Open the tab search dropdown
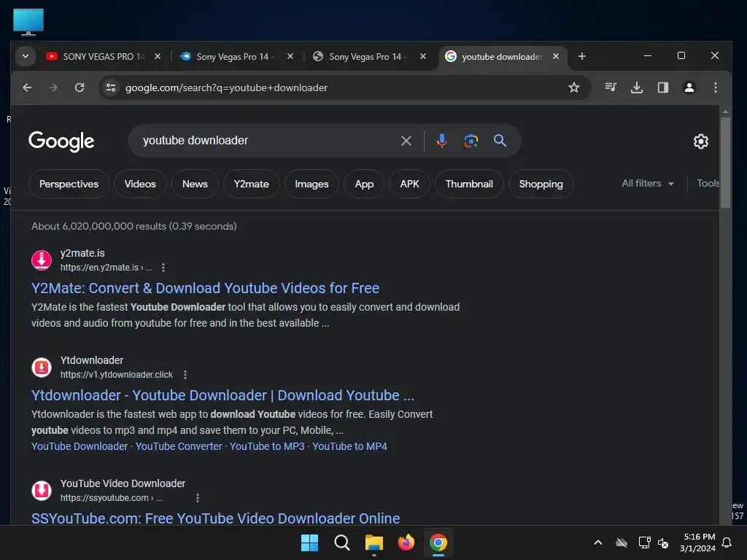The image size is (747, 560). [26, 57]
